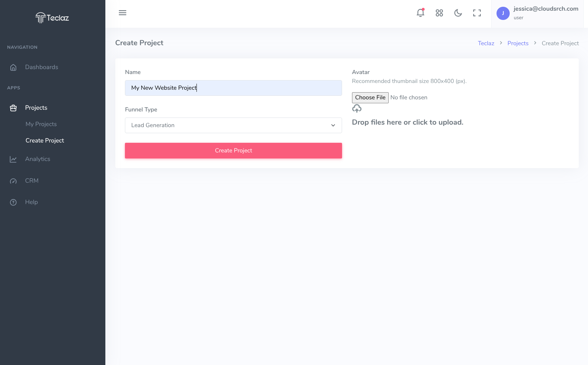Viewport: 588px width, 365px height.
Task: Open the apps grid icon
Action: click(x=439, y=13)
